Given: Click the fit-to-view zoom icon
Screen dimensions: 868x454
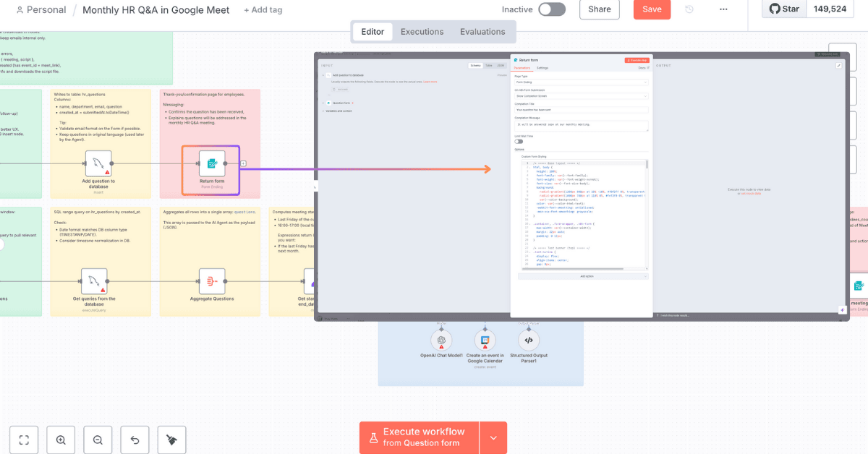Looking at the screenshot, I should [x=24, y=440].
